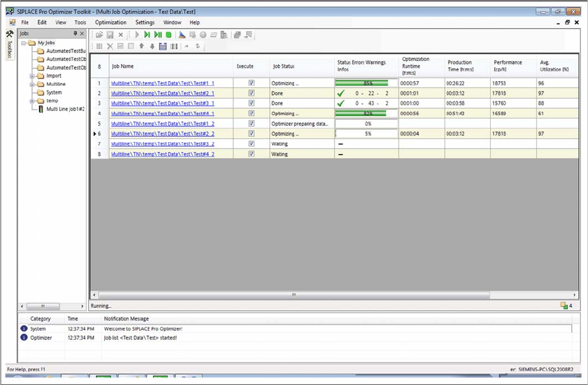Open the Test#3_2 job link

click(162, 144)
